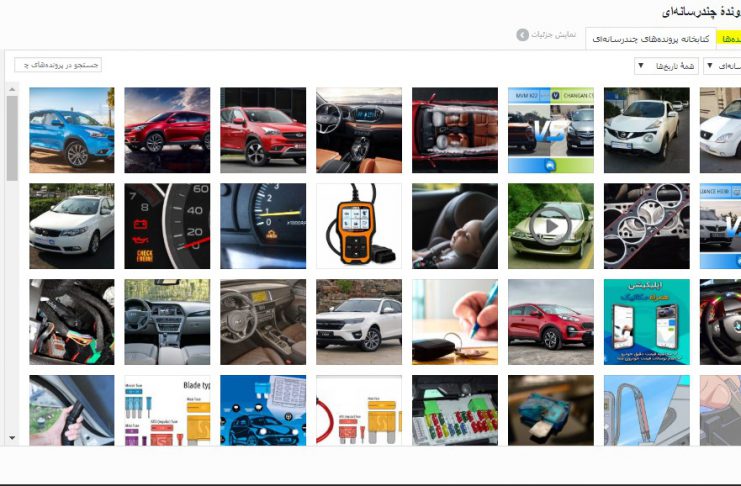741x486 pixels.
Task: Switch to the کتابخانه پرونده‌های چندرسانه‌ای tab
Action: click(651, 39)
